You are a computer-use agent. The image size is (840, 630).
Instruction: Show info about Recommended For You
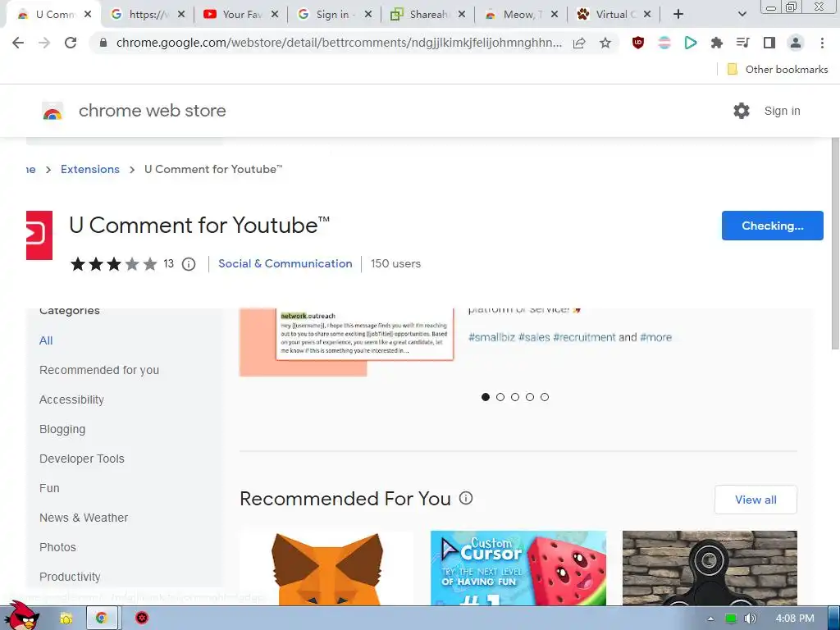[466, 498]
